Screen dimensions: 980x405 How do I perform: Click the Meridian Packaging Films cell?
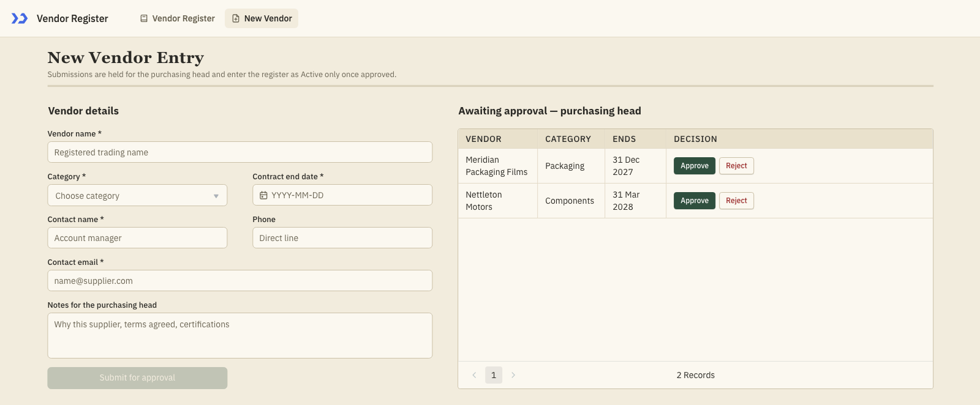pyautogui.click(x=497, y=166)
